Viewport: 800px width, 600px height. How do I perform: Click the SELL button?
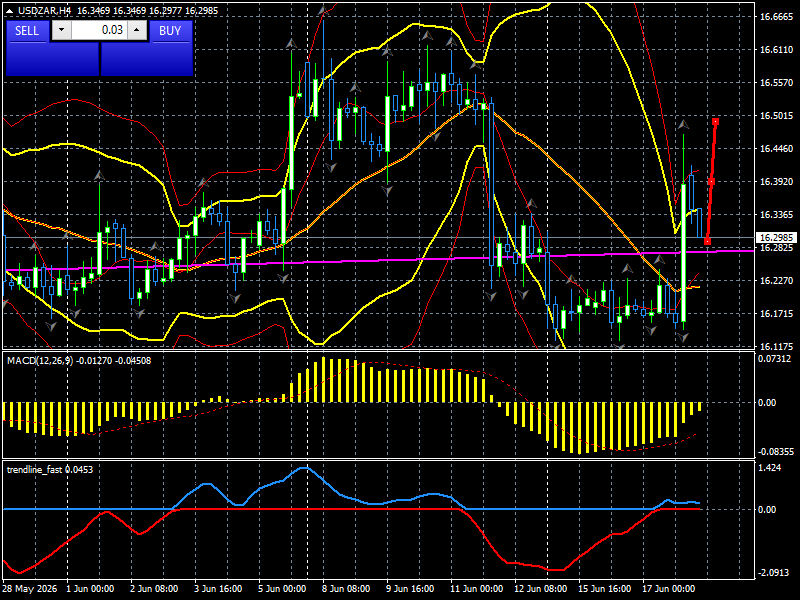tap(27, 31)
